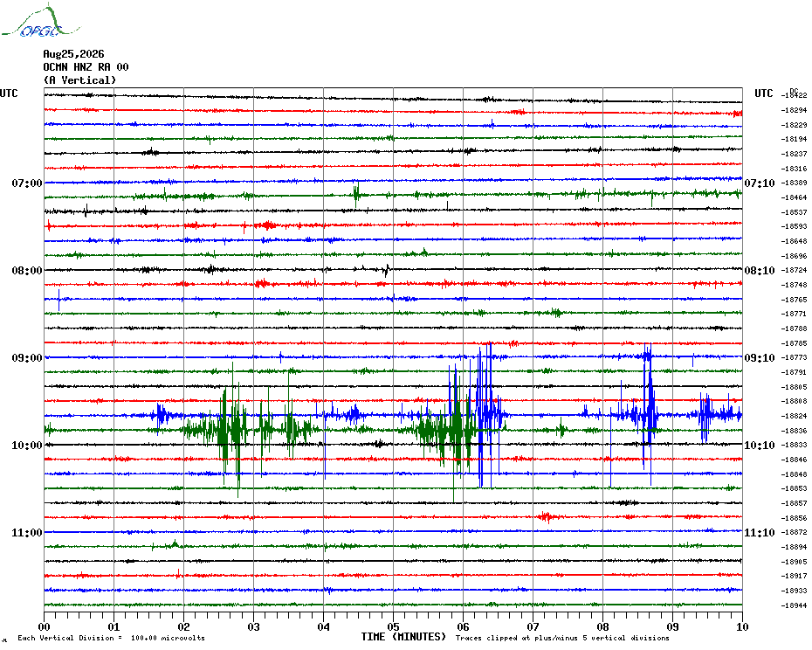Click the 08 minute axis tick label

tap(602, 626)
